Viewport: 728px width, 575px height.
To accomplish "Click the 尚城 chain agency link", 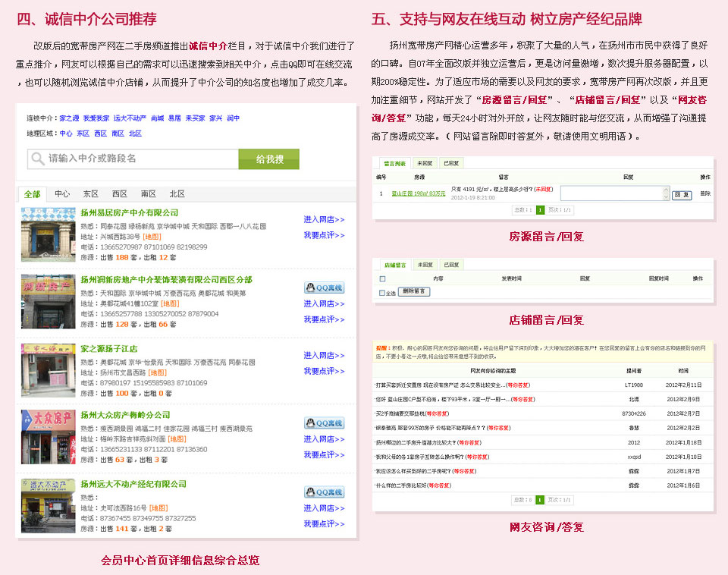I will tap(158, 118).
